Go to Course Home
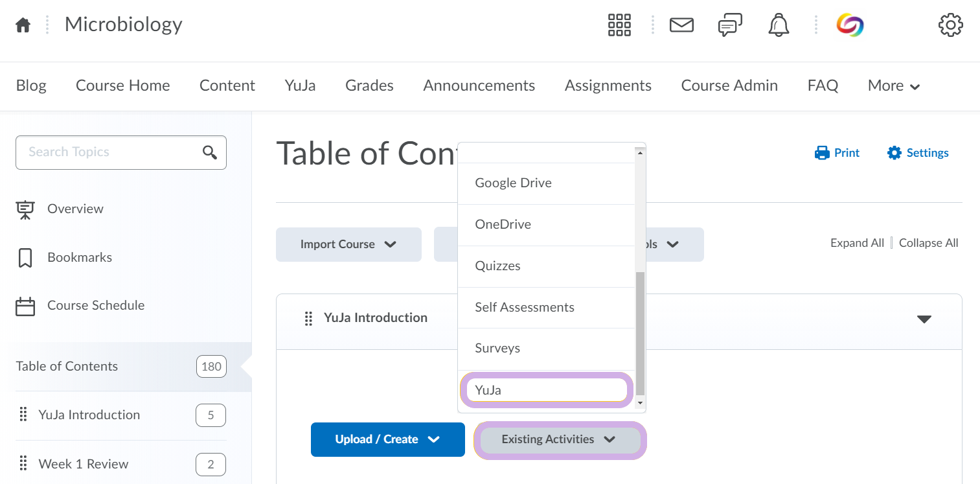 pos(123,86)
